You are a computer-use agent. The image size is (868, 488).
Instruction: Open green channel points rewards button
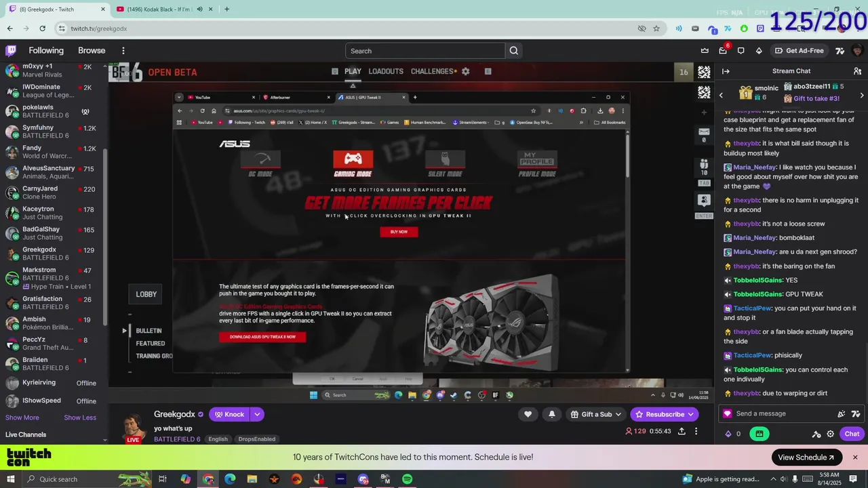click(x=759, y=434)
